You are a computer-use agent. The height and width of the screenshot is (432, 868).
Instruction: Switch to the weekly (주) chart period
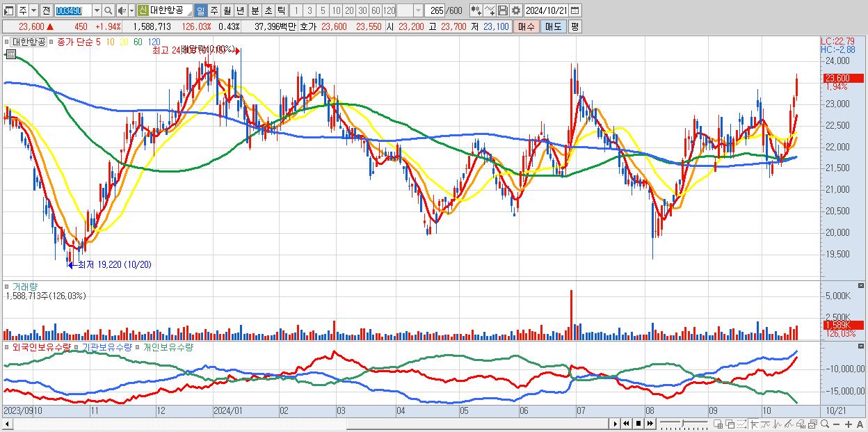point(214,10)
